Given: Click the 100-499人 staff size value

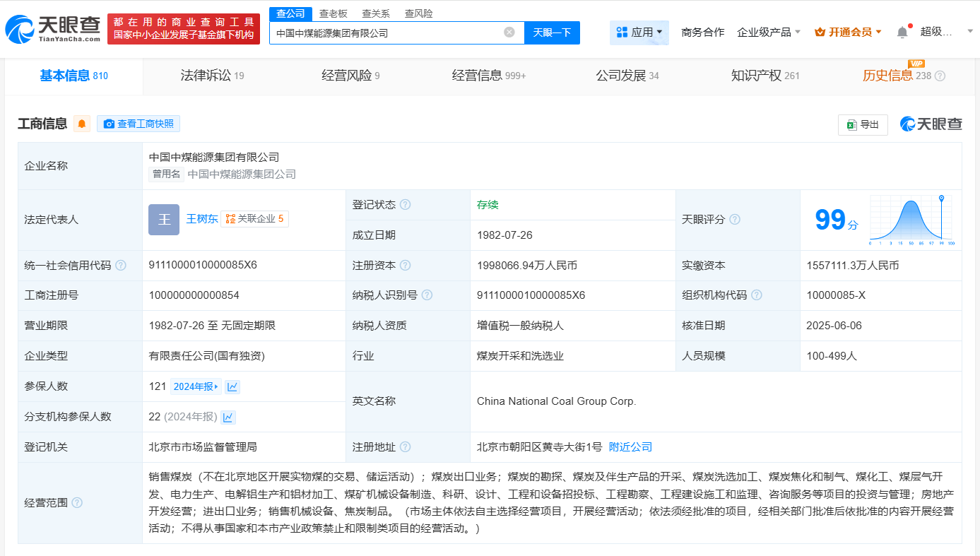Looking at the screenshot, I should tap(832, 356).
